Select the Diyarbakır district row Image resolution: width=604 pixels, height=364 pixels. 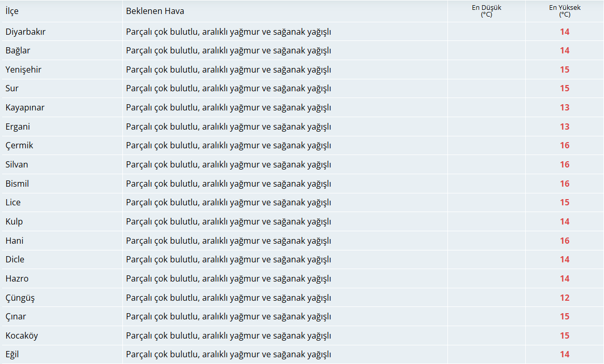302,32
